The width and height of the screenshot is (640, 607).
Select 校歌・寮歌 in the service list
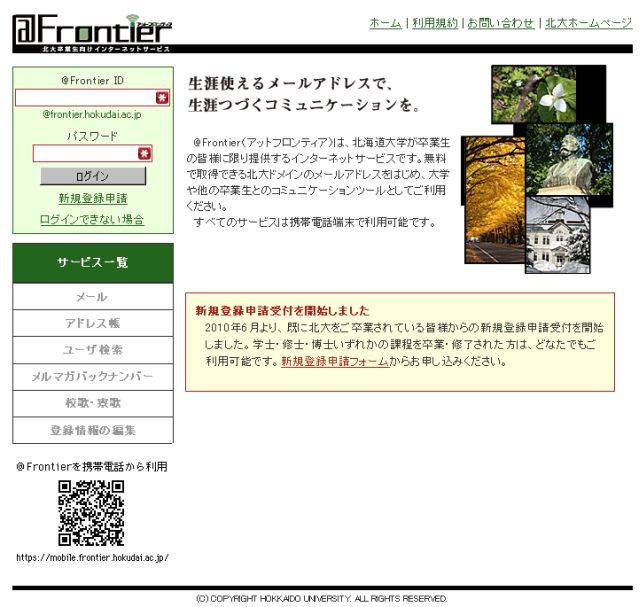click(93, 403)
